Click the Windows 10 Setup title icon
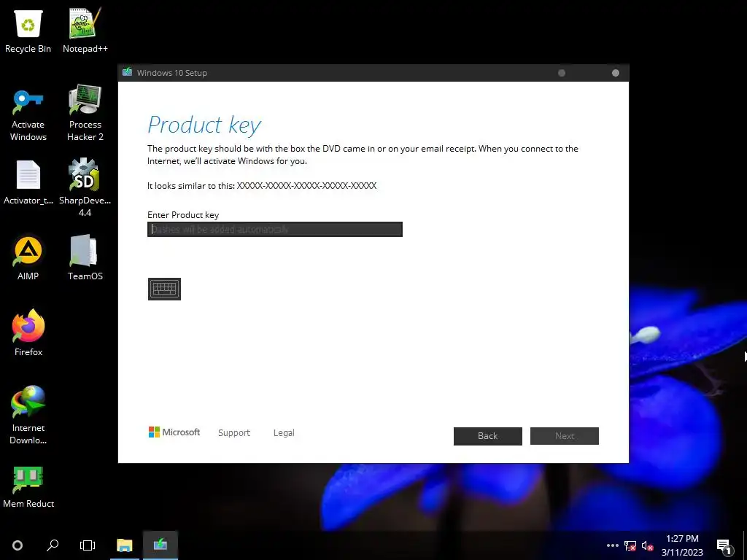The height and width of the screenshot is (560, 747). (127, 72)
